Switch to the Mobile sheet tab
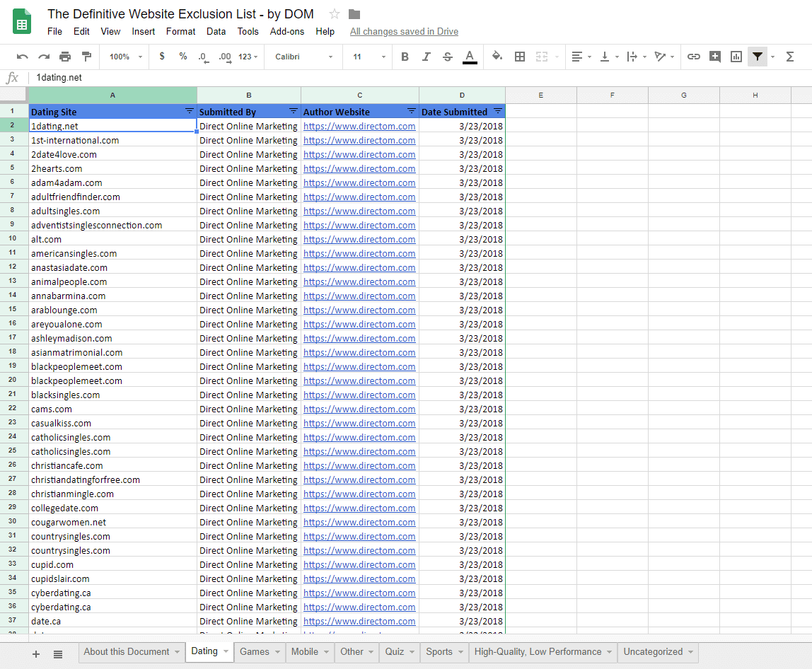Screen dimensions: 812x669 tap(304, 652)
